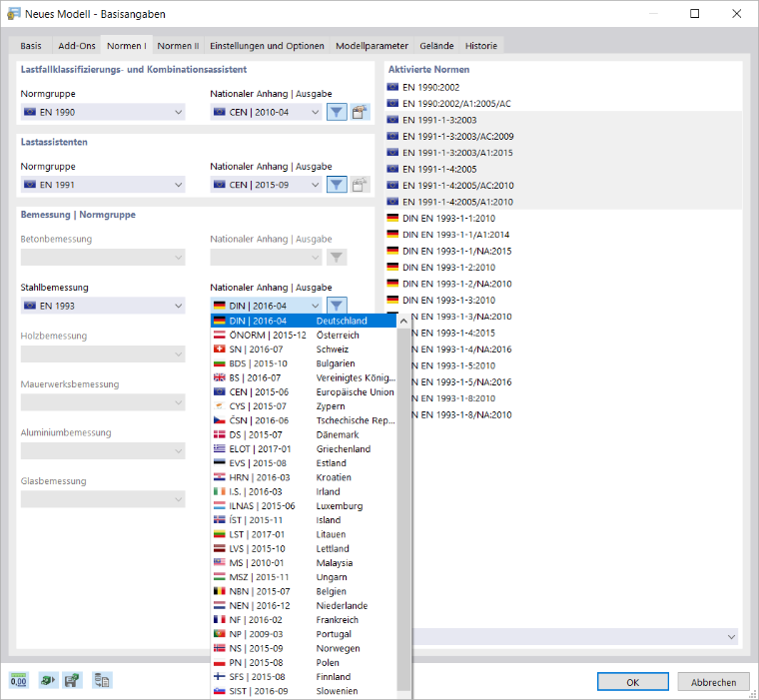Choose I.S. | 2016-03 Irland
759x700 pixels.
pos(304,492)
